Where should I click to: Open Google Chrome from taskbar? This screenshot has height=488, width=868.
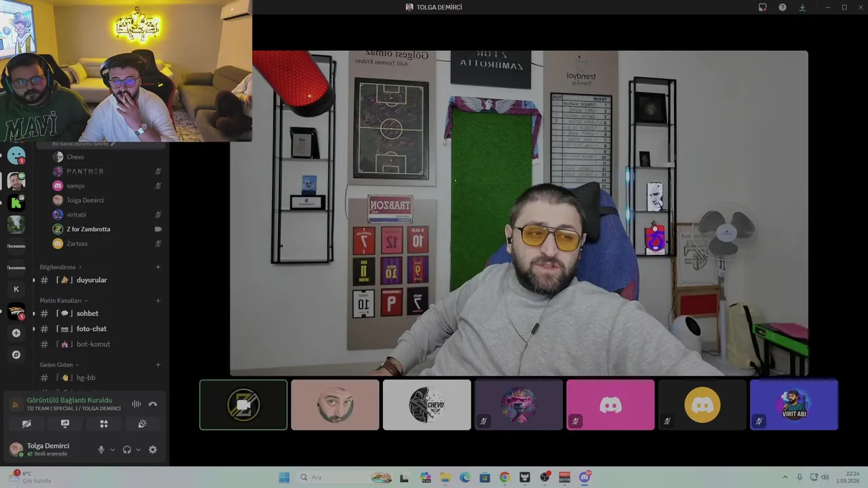(505, 477)
